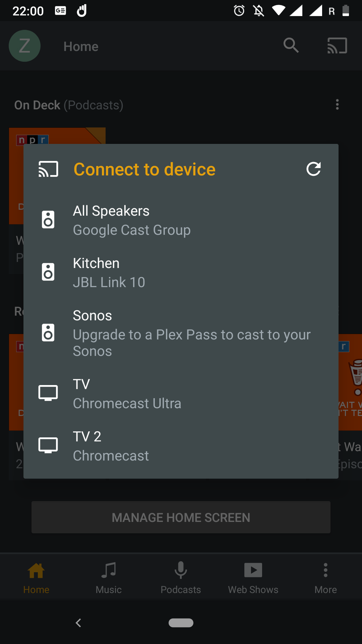The width and height of the screenshot is (362, 644).
Task: Tap the Cast icon in the top bar
Action: (x=337, y=46)
